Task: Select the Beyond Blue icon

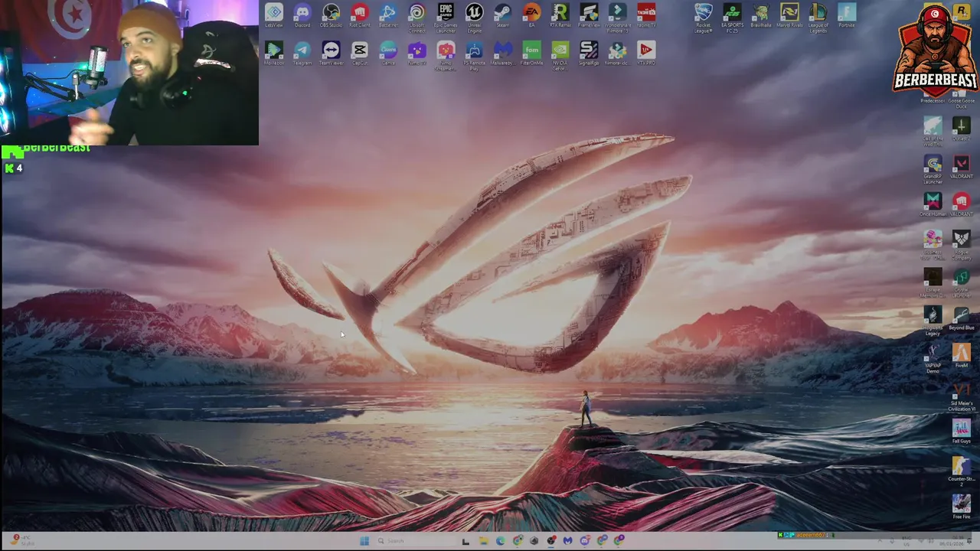Action: (x=962, y=318)
